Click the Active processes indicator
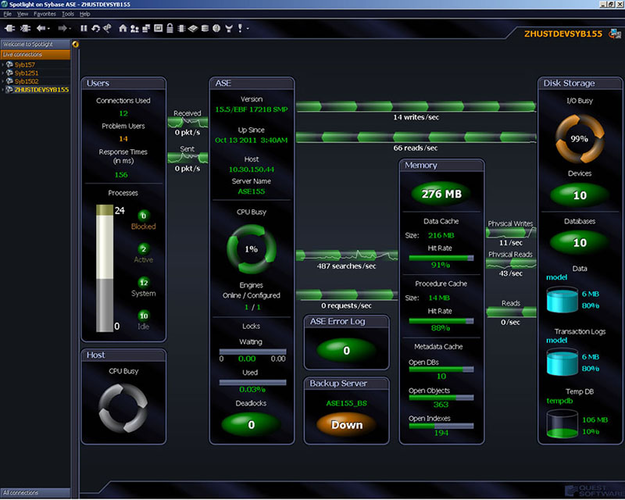 pos(143,249)
